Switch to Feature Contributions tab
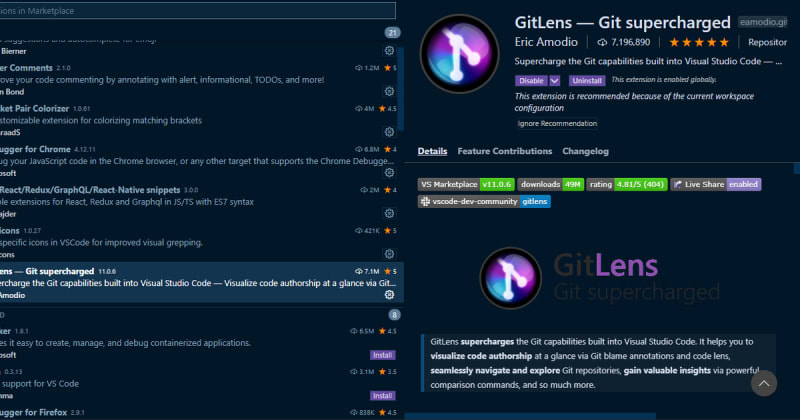This screenshot has height=420, width=800. 504,151
